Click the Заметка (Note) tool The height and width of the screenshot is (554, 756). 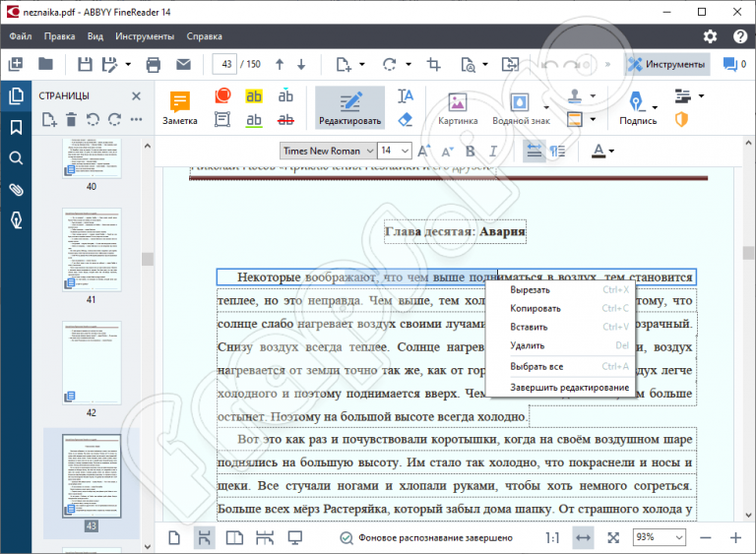179,108
